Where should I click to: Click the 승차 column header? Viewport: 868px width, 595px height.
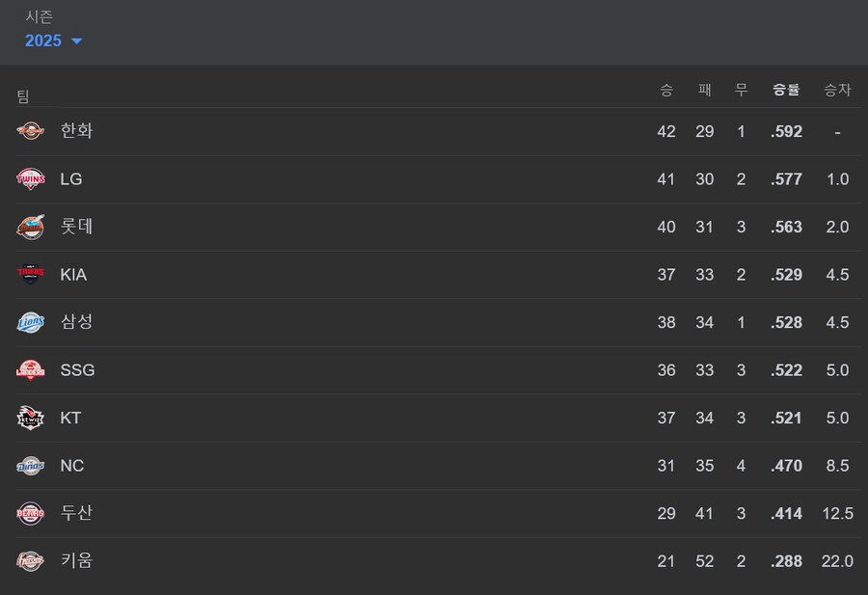[837, 90]
